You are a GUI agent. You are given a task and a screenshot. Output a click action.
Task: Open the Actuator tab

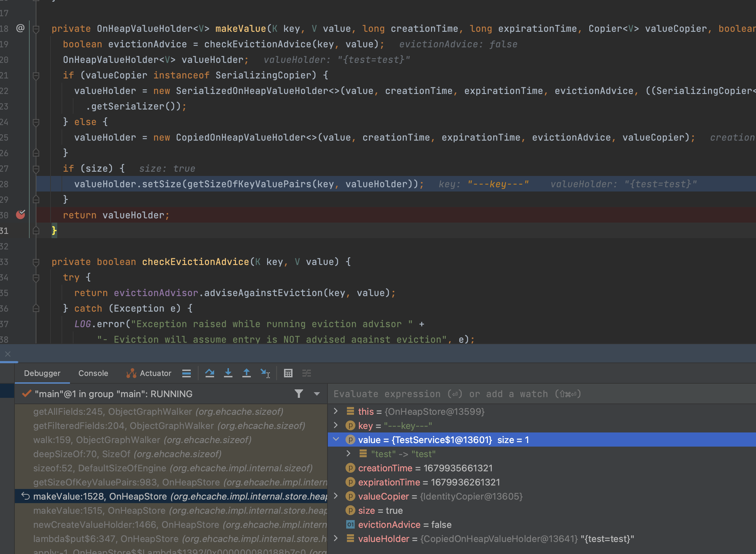tap(149, 373)
